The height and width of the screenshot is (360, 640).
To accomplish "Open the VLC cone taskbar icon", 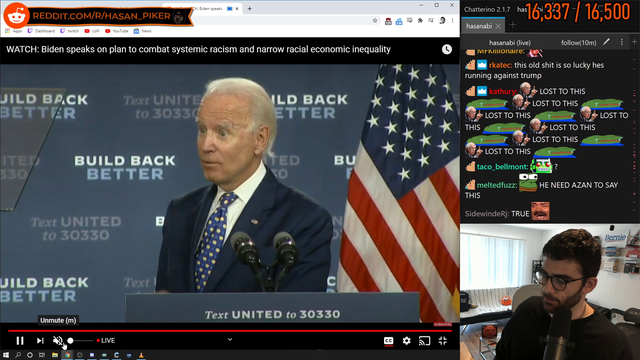I will (141, 355).
